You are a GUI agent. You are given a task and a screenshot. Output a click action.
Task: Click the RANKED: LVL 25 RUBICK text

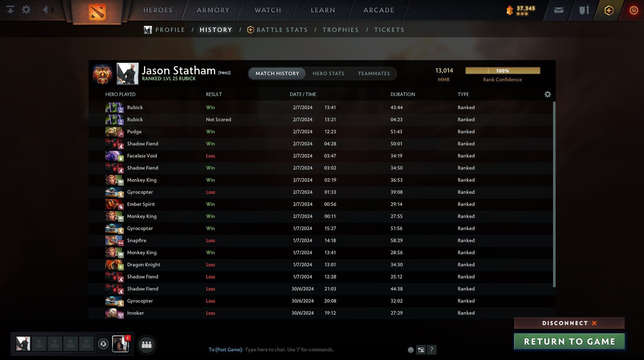(x=169, y=79)
